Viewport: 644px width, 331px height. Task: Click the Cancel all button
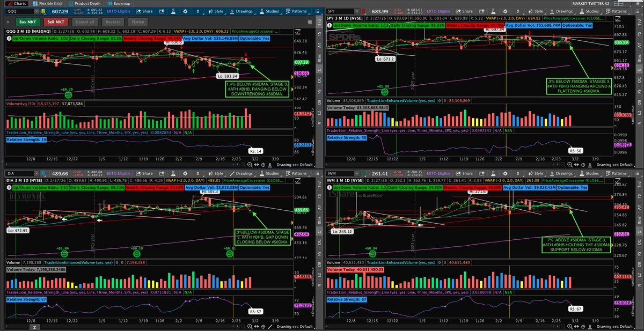click(85, 22)
